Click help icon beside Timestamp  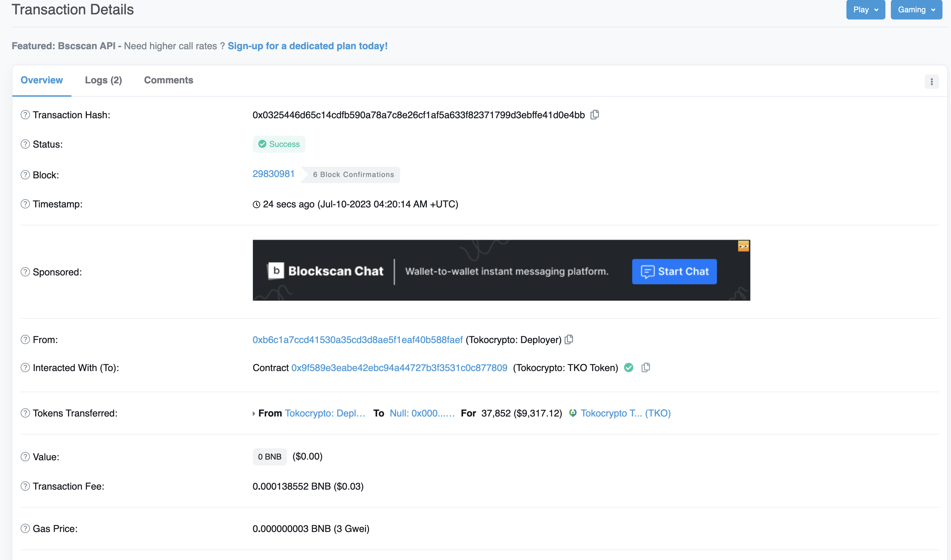click(x=25, y=204)
